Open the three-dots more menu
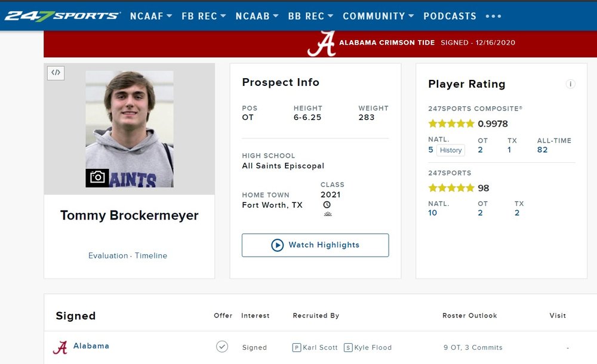The width and height of the screenshot is (597, 364). 494,16
